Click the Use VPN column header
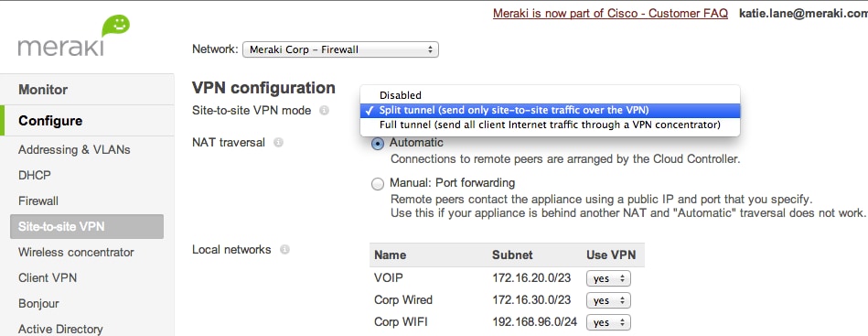The width and height of the screenshot is (868, 336). click(611, 255)
